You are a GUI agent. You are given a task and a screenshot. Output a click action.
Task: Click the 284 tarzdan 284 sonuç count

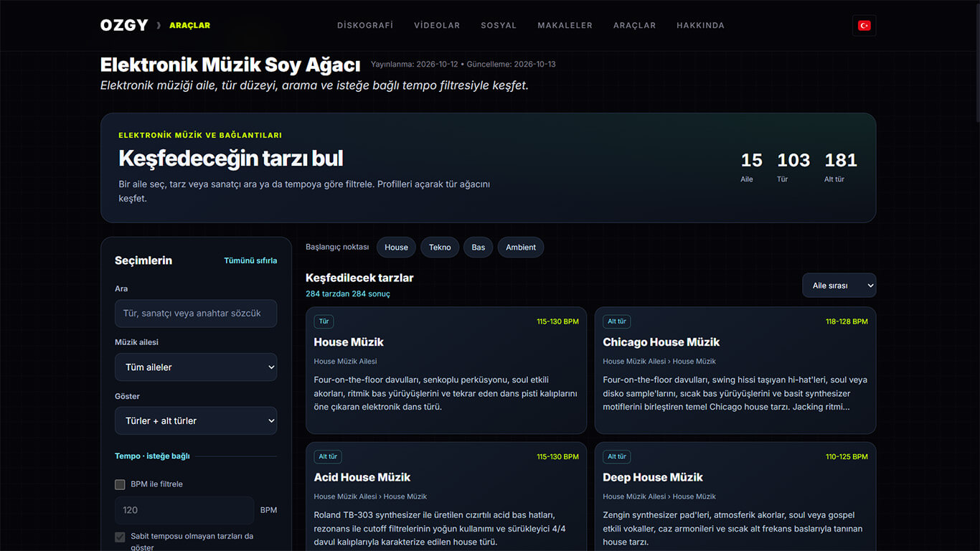click(x=348, y=294)
